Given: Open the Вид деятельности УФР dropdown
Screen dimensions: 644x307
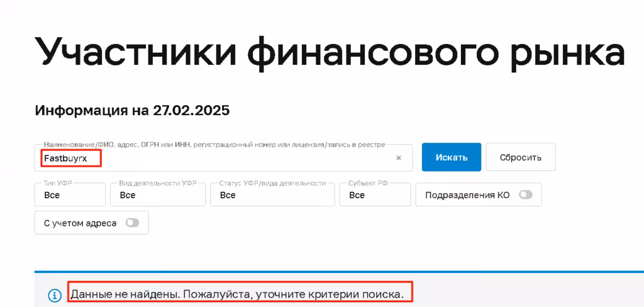Looking at the screenshot, I should [158, 195].
